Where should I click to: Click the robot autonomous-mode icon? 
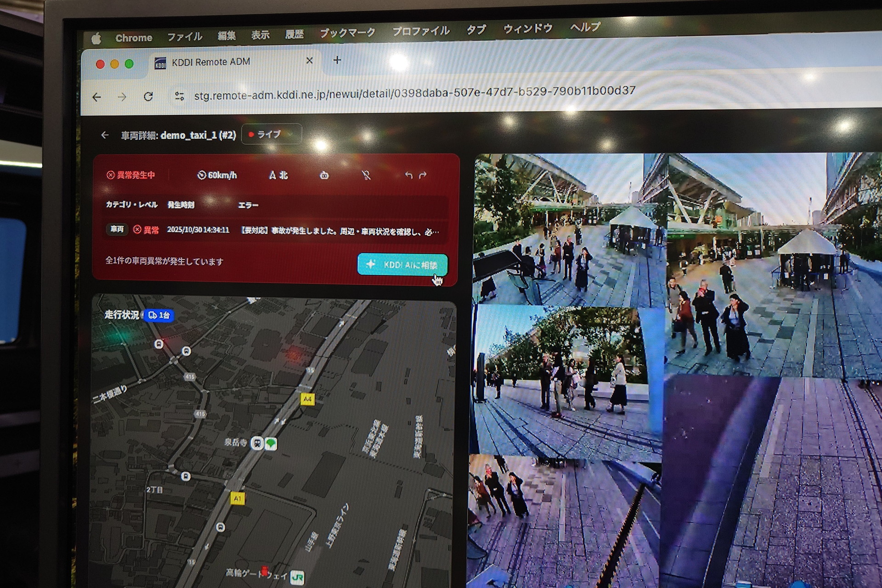[x=324, y=175]
